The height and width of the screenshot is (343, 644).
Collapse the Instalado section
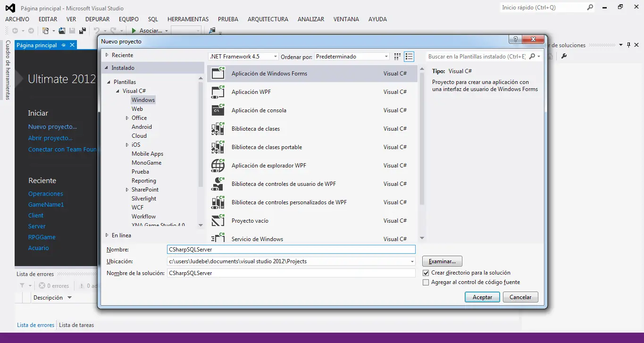107,68
